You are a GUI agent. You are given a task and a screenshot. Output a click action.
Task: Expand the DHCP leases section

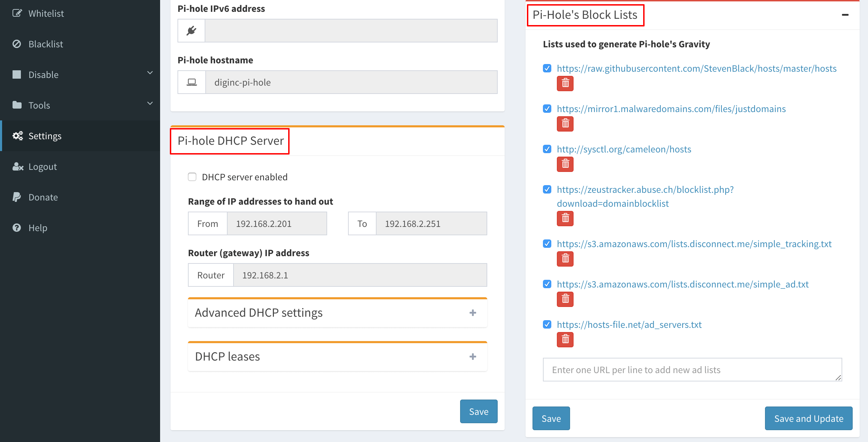coord(473,356)
